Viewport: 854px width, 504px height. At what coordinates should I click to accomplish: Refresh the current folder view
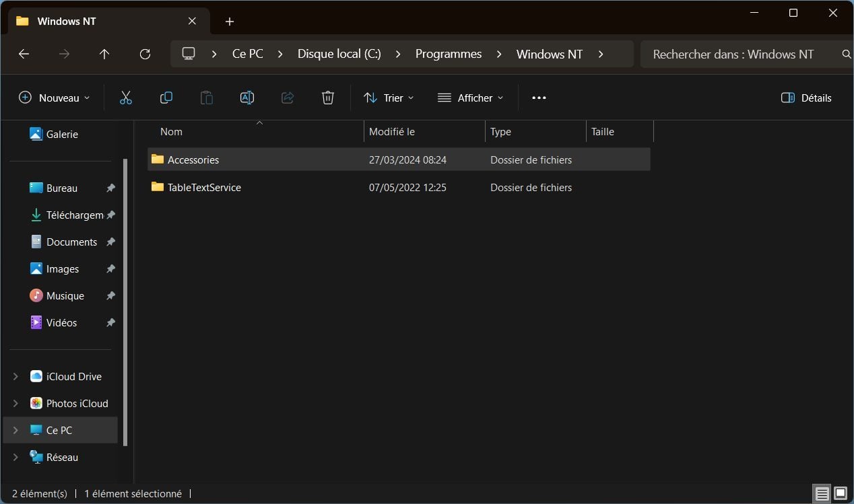point(145,54)
